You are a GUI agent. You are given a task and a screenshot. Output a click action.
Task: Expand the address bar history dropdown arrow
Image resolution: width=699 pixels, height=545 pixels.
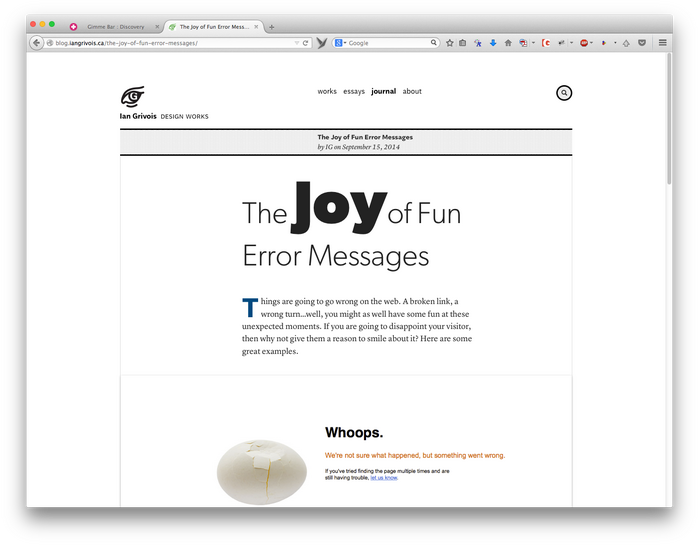(297, 43)
